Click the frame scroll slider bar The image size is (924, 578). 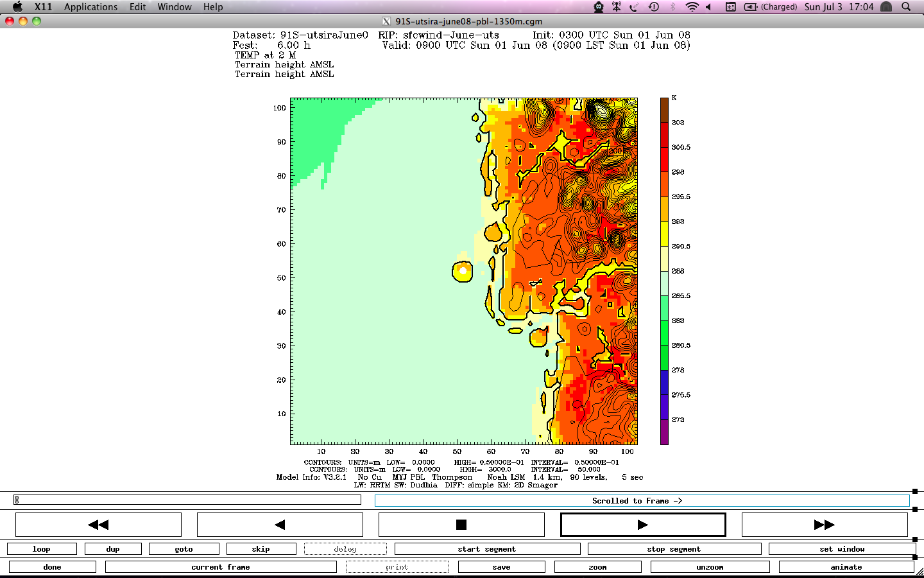coord(187,500)
